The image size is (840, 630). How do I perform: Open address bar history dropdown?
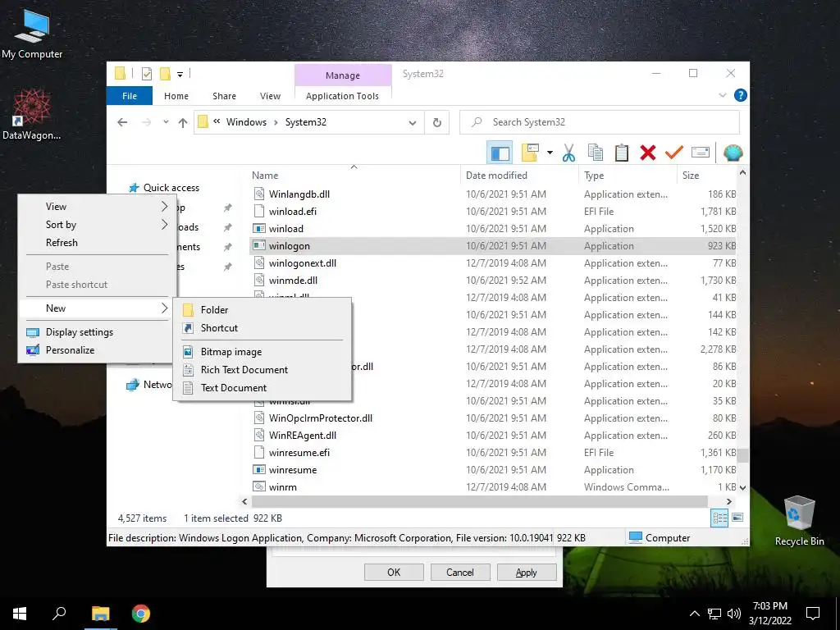[412, 123]
